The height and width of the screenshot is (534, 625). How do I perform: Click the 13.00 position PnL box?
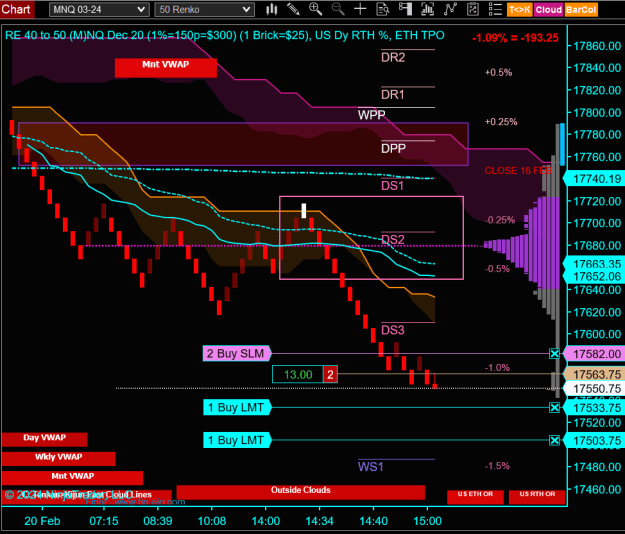point(298,374)
